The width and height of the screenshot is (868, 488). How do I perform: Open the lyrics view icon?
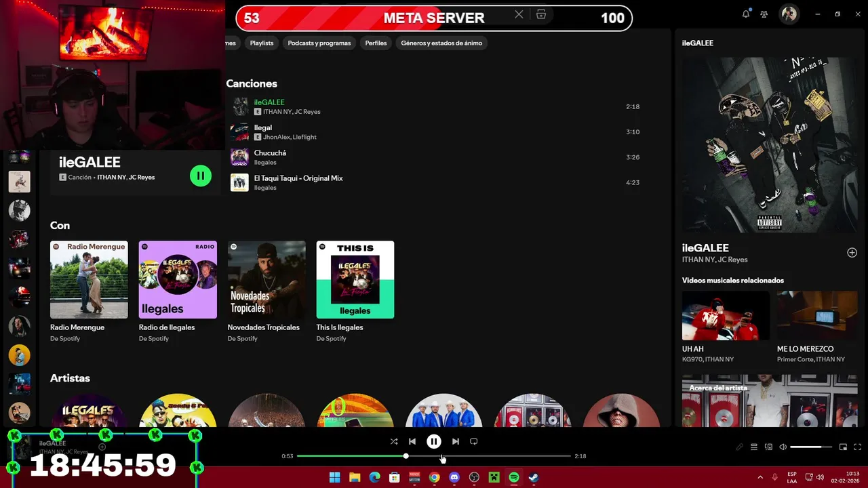(x=740, y=447)
